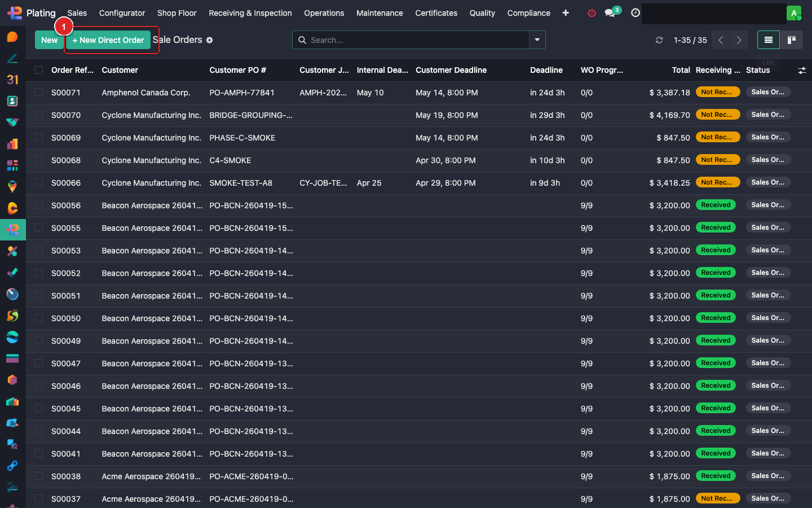The height and width of the screenshot is (508, 812).
Task: Click the recent items clock icon
Action: pyautogui.click(x=635, y=12)
